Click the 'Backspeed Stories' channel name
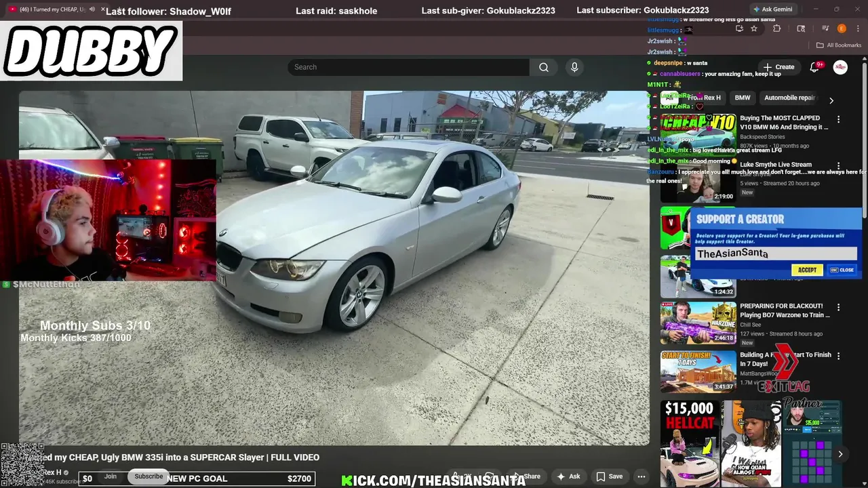This screenshot has width=868, height=488. pos(762,137)
